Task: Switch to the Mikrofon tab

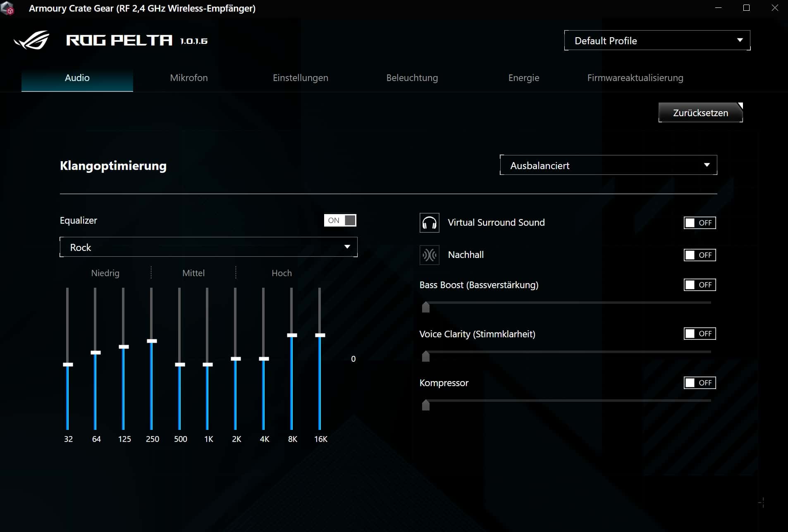Action: [x=189, y=78]
